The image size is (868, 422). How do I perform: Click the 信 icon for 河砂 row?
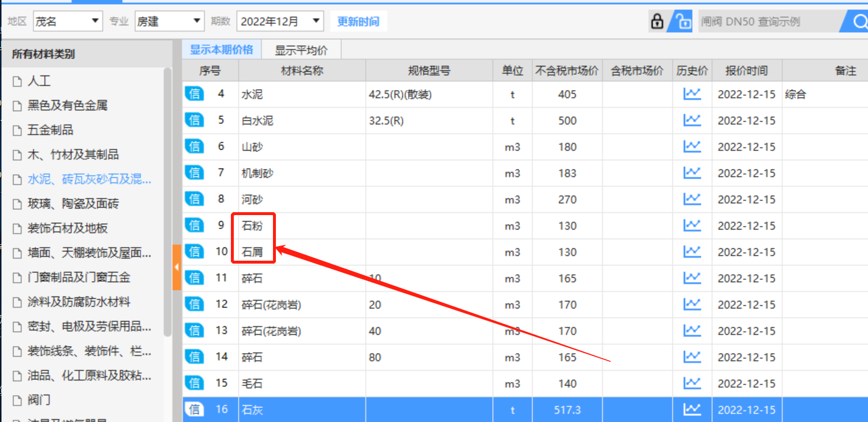[x=195, y=199]
